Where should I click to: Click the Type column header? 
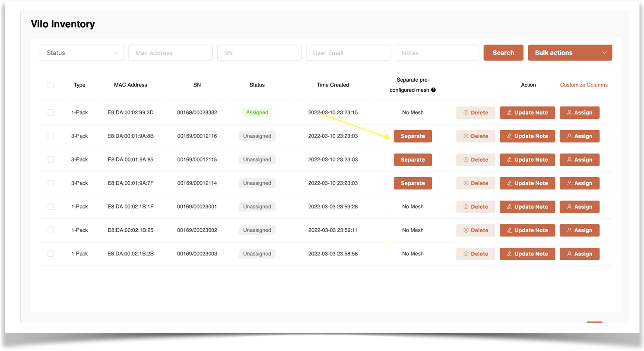(79, 85)
